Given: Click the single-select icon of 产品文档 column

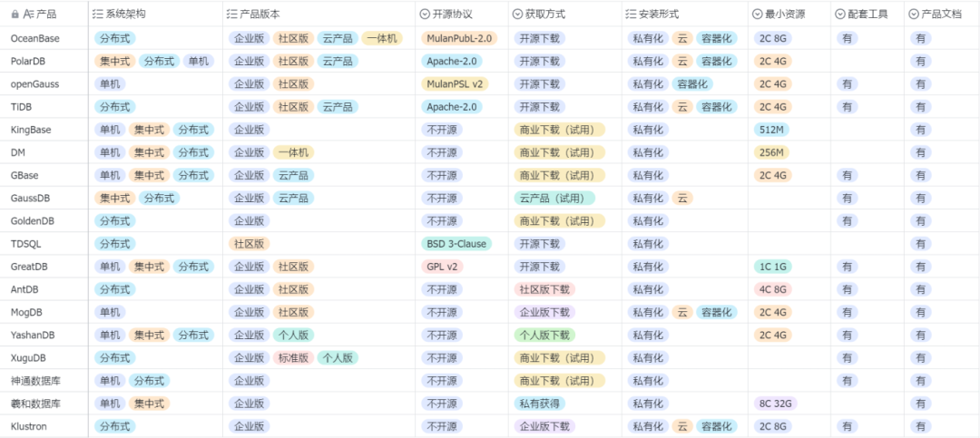Looking at the screenshot, I should coord(914,14).
